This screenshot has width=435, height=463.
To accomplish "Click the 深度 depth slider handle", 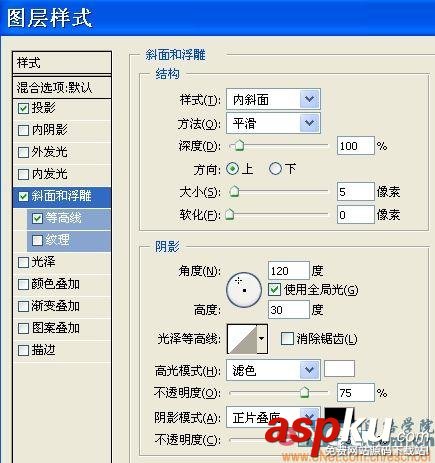I will (x=238, y=146).
